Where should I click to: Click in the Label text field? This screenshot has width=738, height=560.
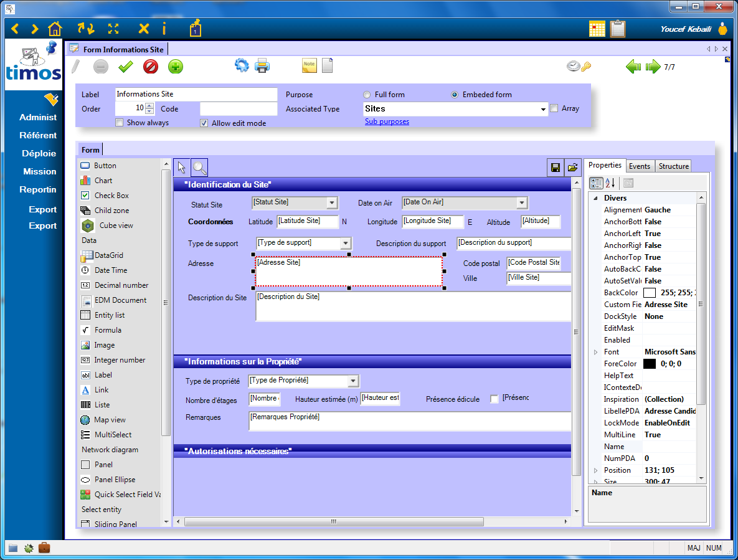click(x=196, y=94)
